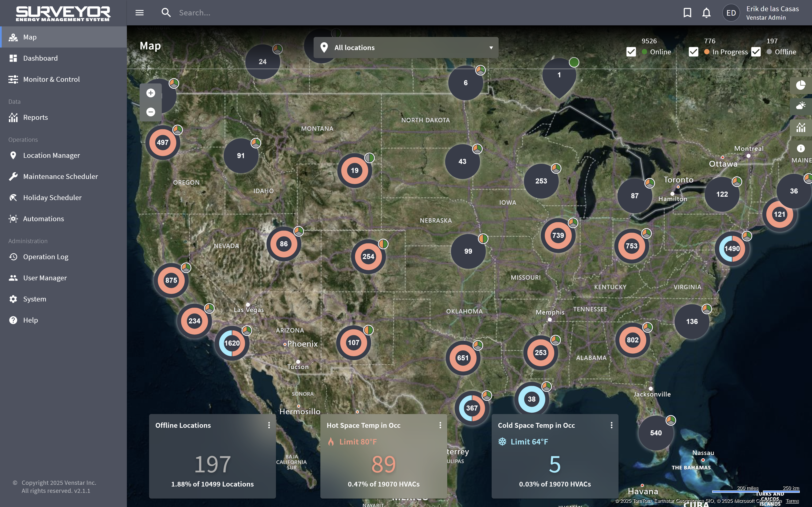Open the bar chart map panel
Image resolution: width=812 pixels, height=507 pixels.
pos(801,127)
